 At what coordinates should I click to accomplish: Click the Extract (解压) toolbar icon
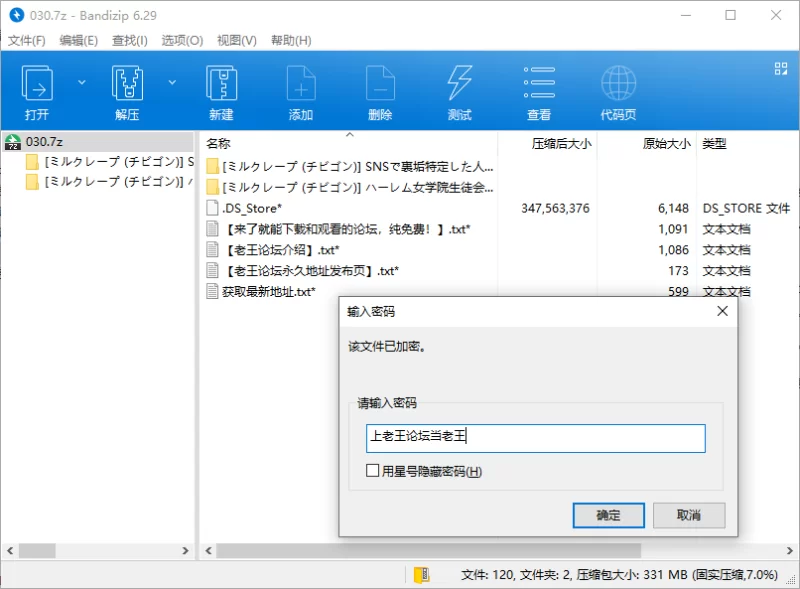click(x=127, y=92)
